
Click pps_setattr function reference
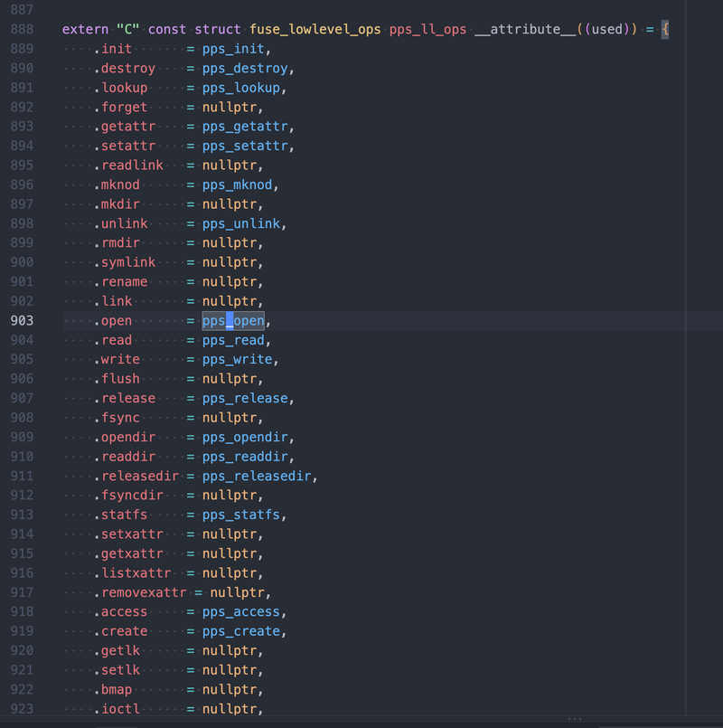click(245, 146)
